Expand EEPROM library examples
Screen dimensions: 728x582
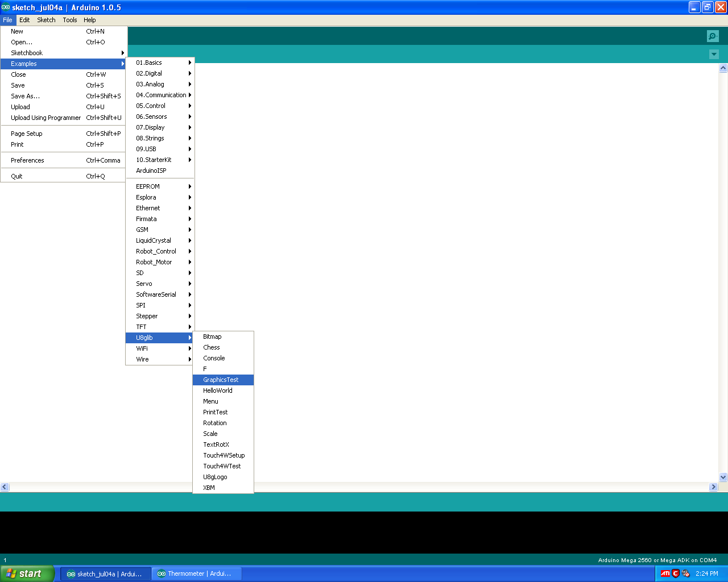click(160, 186)
